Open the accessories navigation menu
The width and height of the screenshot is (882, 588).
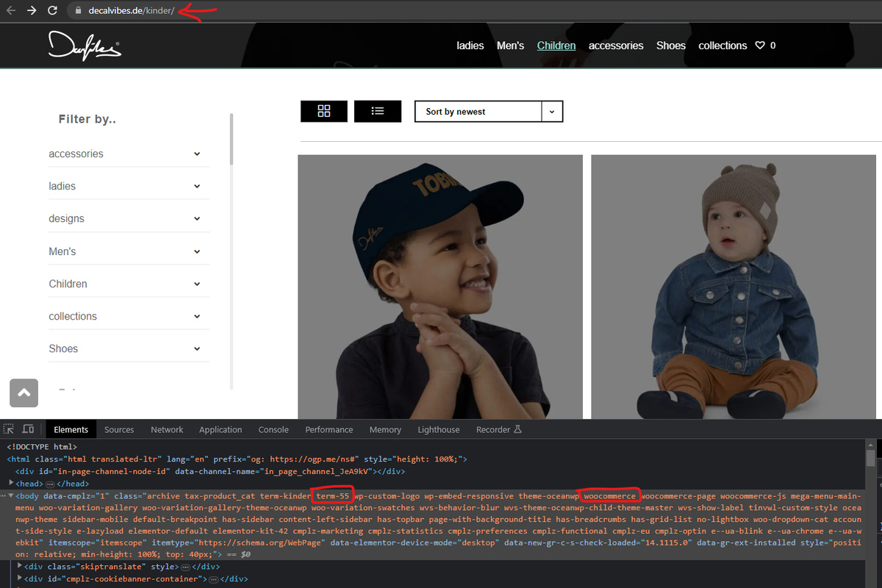616,46
